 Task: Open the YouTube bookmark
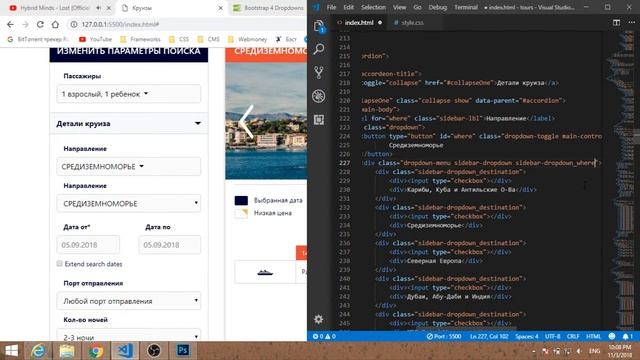click(x=95, y=39)
